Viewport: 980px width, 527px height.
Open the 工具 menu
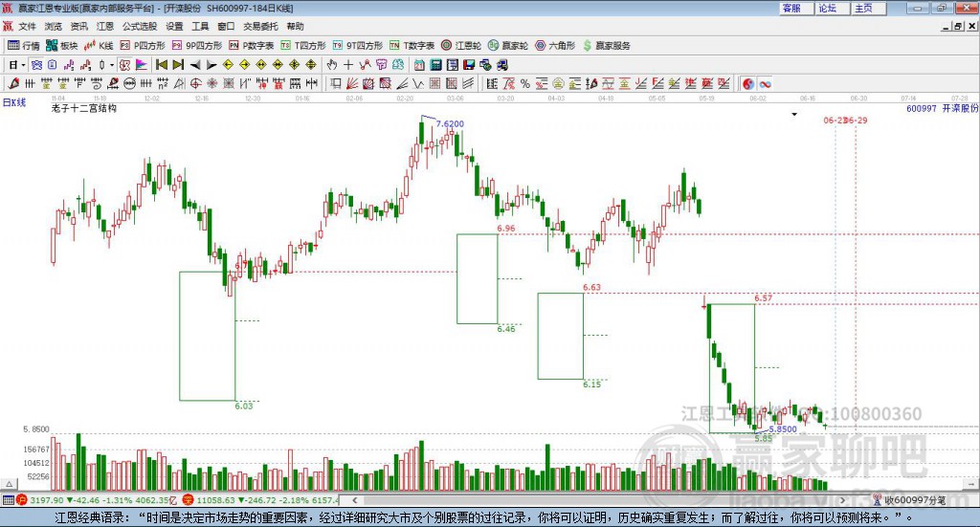click(200, 26)
